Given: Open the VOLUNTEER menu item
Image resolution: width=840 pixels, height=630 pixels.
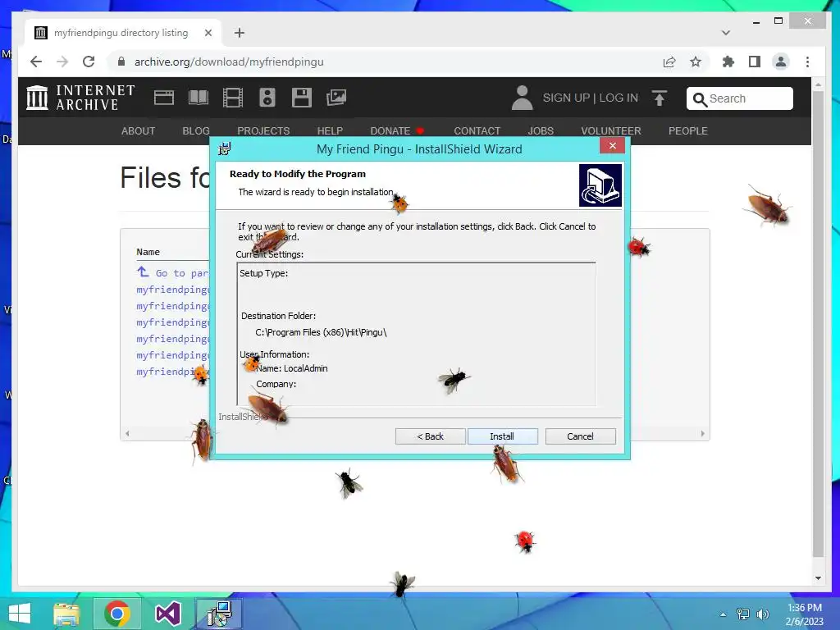Looking at the screenshot, I should tap(610, 130).
